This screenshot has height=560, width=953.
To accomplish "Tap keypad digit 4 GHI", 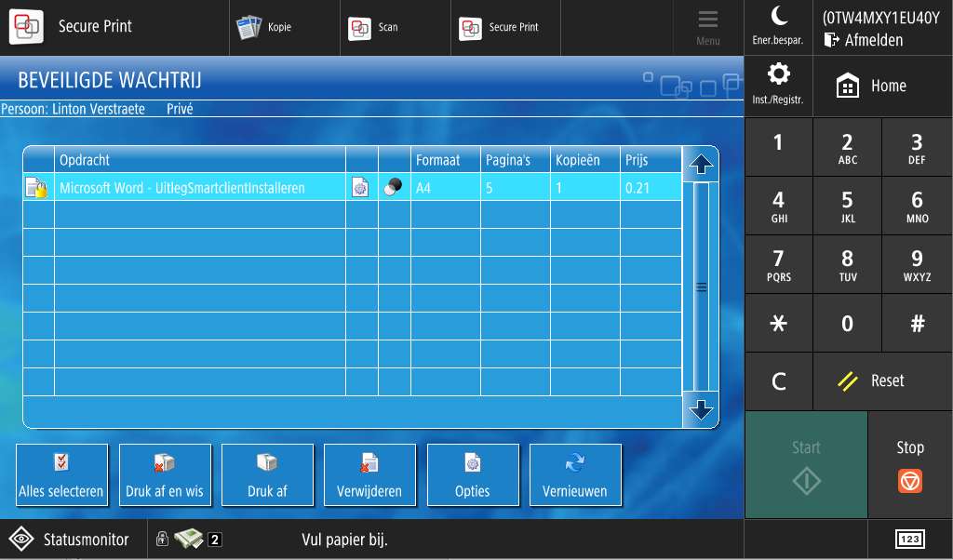I will pos(778,206).
